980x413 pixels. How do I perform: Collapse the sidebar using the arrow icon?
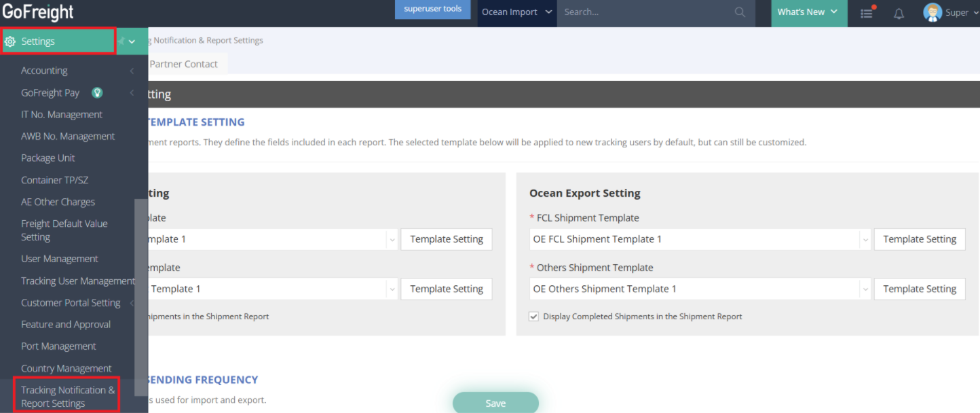click(121, 41)
